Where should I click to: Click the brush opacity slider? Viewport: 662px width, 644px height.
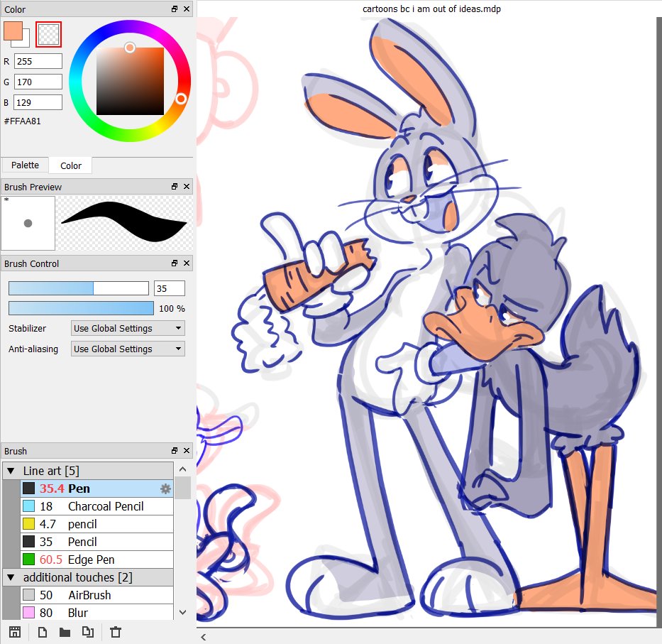click(81, 308)
